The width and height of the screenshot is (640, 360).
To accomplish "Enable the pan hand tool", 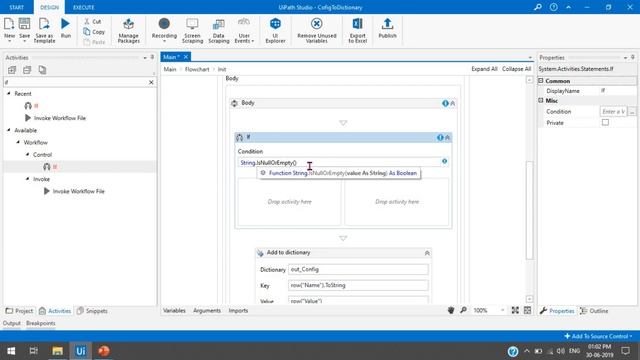I will (451, 311).
